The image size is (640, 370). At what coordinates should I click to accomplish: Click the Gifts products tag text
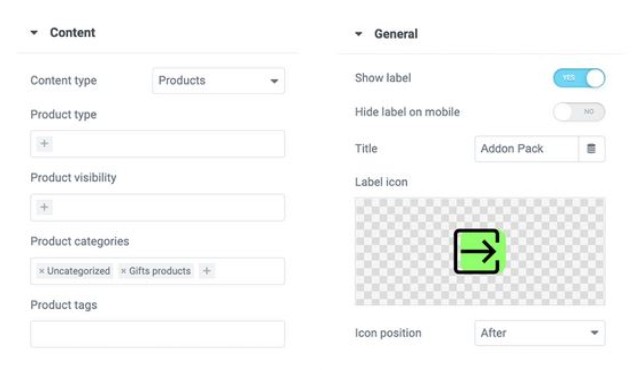click(160, 271)
